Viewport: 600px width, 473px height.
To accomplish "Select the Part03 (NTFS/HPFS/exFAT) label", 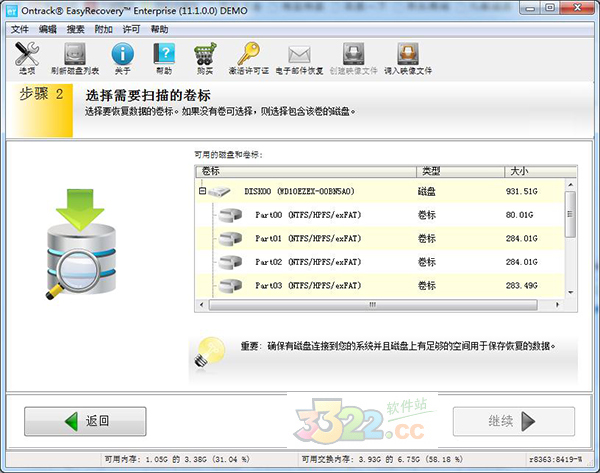I will [308, 285].
